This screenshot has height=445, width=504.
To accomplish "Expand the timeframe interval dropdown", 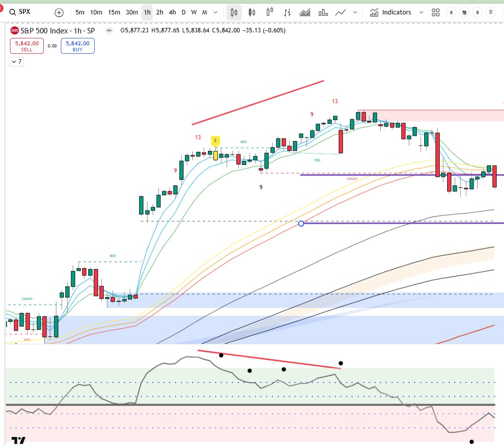I will coord(216,12).
